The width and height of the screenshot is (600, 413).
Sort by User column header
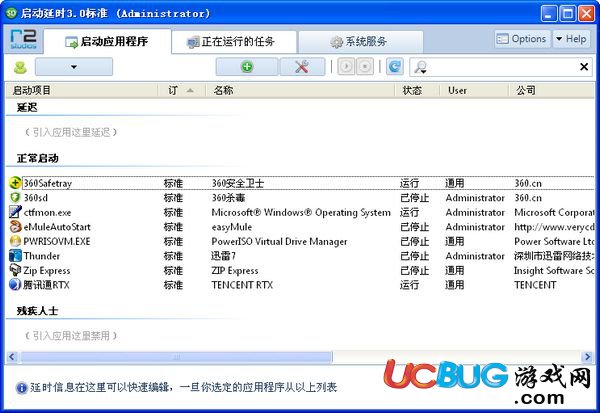coord(474,90)
